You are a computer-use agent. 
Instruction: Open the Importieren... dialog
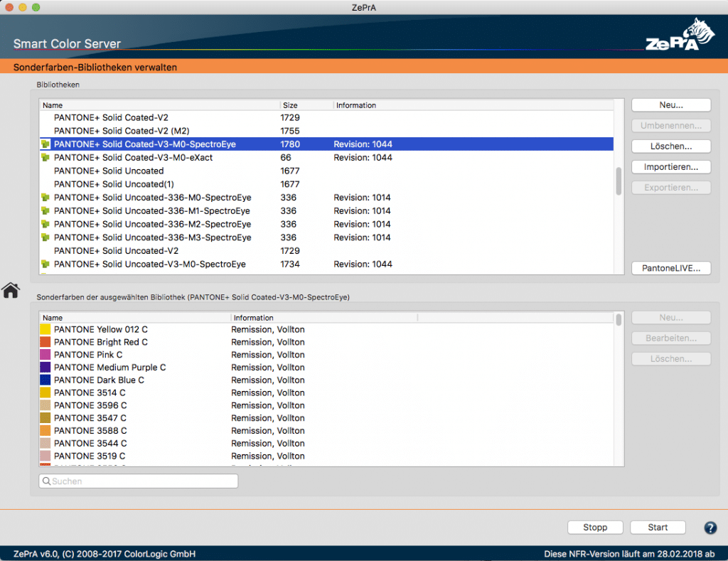670,167
